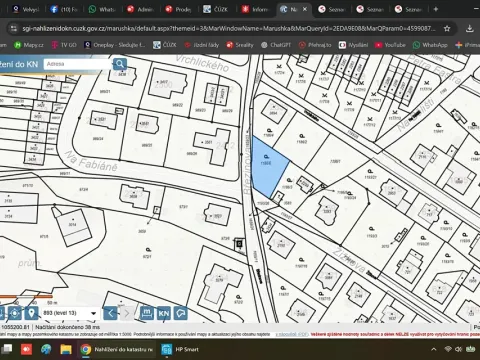Viewport: 480px width, 360px height.
Task: Click the URL address bar
Action: tap(229, 29)
